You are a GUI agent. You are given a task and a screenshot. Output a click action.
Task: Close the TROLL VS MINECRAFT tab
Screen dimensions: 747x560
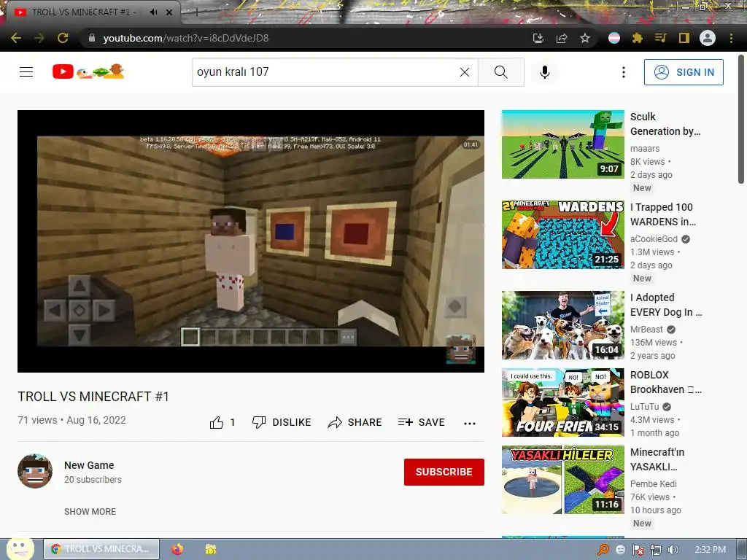point(169,12)
